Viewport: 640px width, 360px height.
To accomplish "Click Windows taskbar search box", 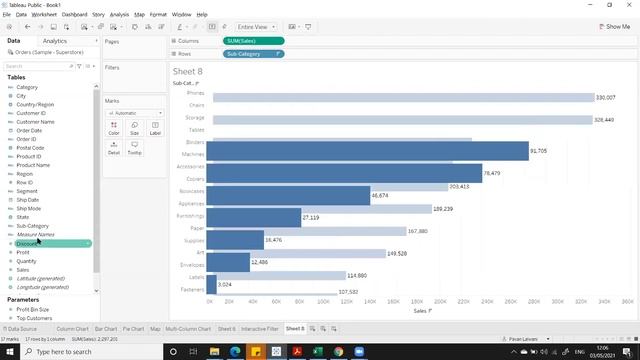I will coord(91,351).
